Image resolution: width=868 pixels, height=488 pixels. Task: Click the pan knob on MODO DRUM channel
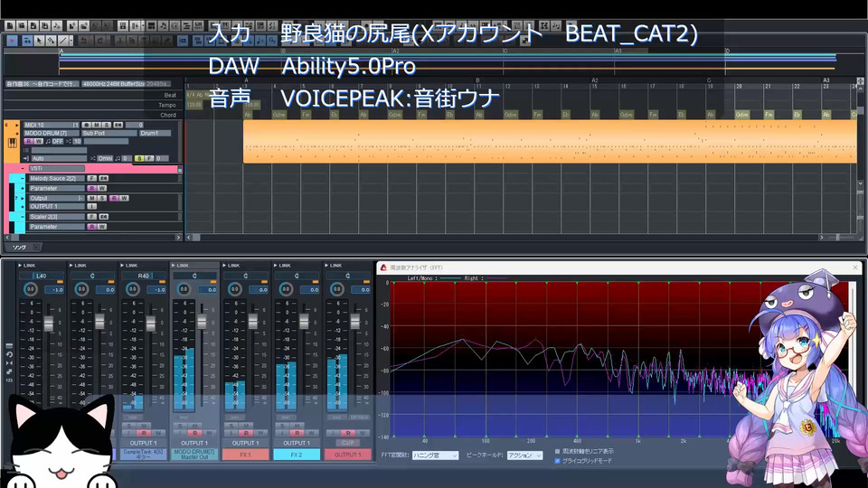(x=184, y=289)
